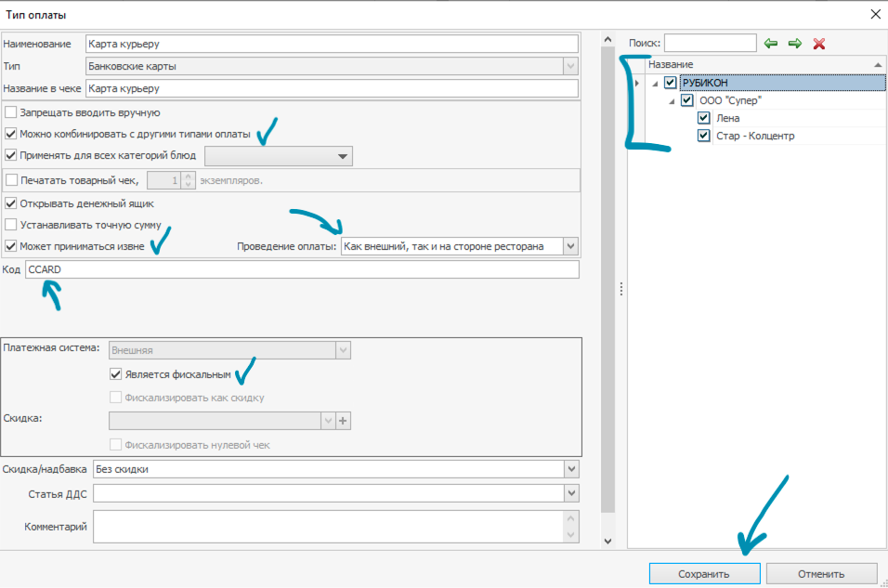The image size is (888, 588).
Task: Select 'Стар - Колцентр' in the tree
Action: point(754,137)
